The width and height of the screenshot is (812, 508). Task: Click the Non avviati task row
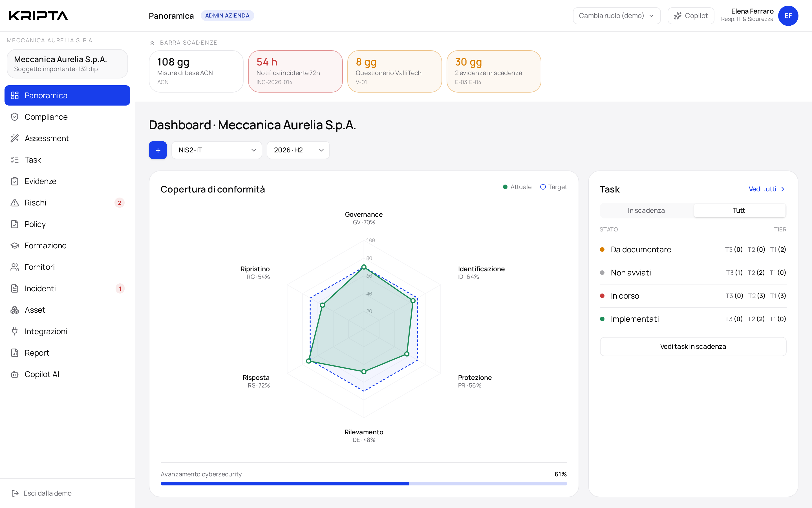[693, 273]
